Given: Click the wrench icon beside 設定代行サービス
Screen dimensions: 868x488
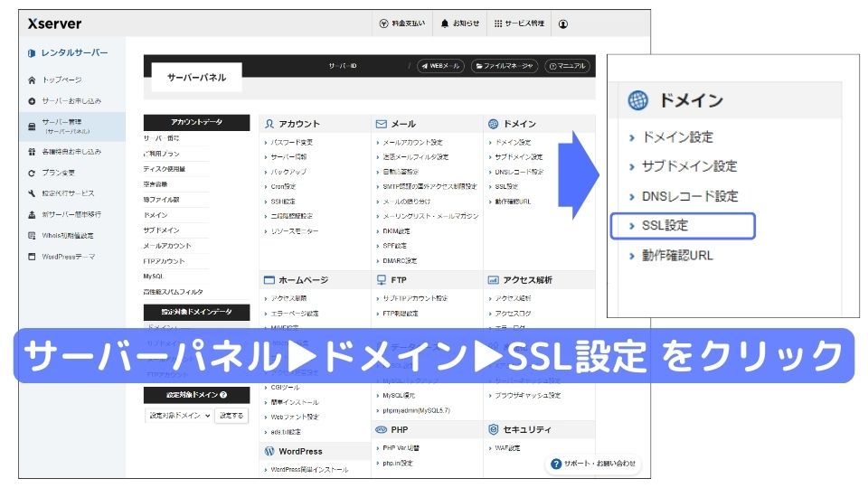Looking at the screenshot, I should point(32,193).
